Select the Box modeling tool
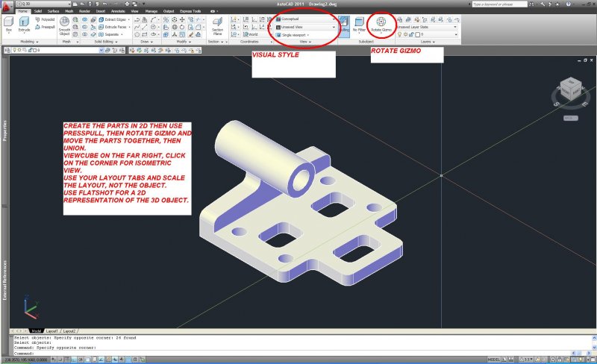The width and height of the screenshot is (597, 364). pos(8,25)
